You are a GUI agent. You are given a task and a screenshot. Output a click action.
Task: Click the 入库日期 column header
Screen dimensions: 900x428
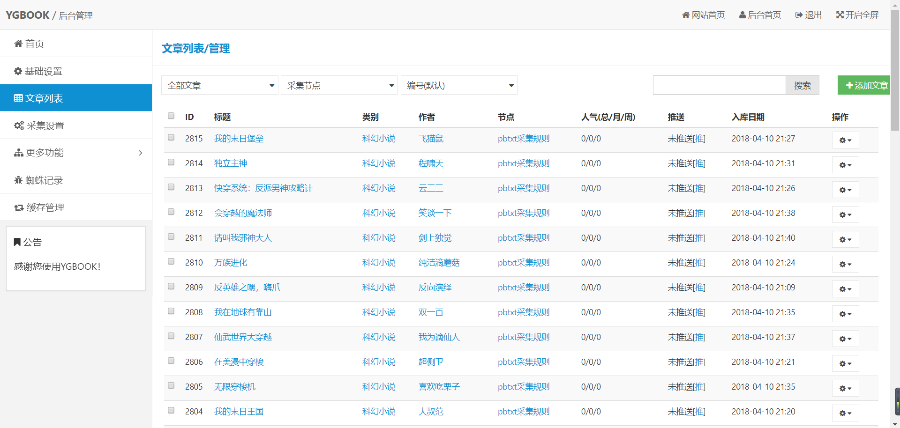point(748,117)
